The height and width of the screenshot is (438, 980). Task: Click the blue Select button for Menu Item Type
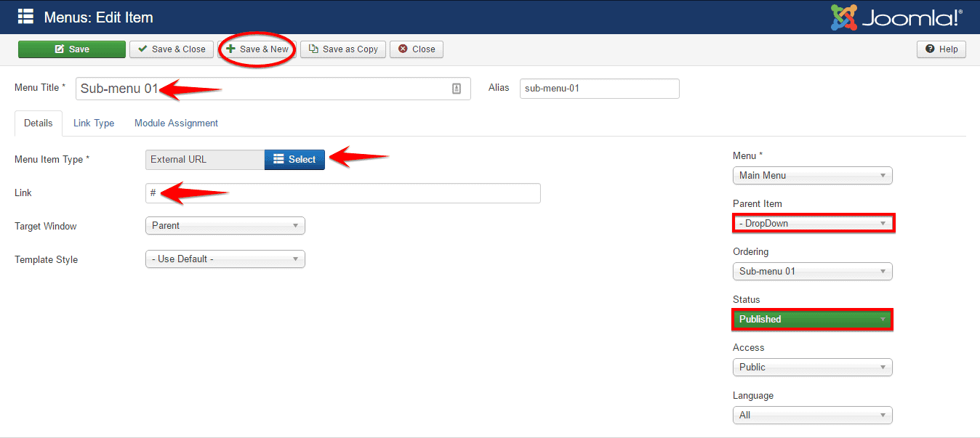pyautogui.click(x=294, y=159)
